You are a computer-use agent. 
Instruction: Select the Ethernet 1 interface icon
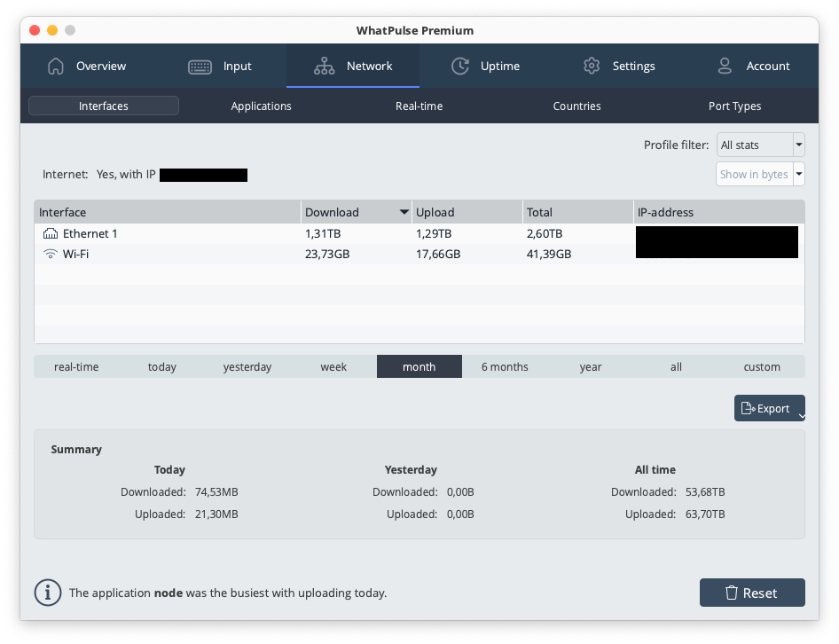50,233
